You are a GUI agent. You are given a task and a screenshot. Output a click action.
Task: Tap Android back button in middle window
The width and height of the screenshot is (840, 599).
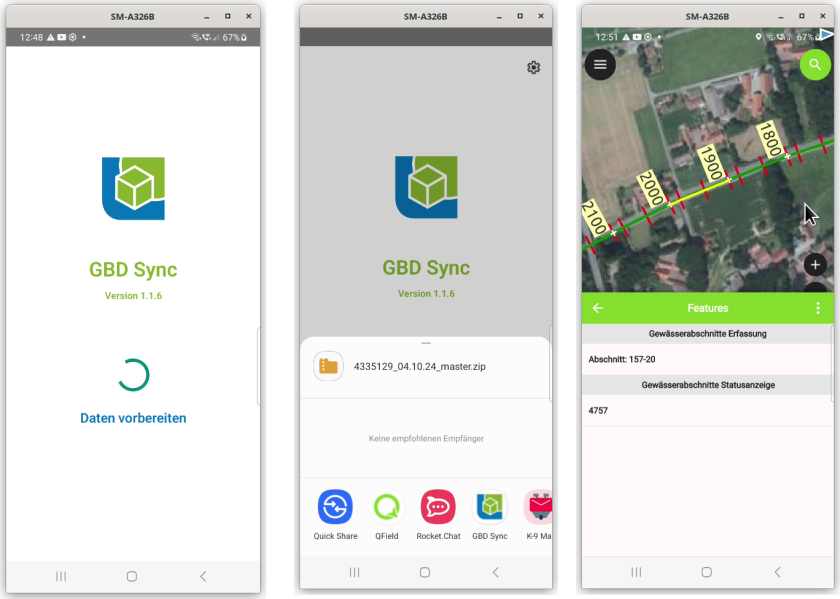[496, 572]
